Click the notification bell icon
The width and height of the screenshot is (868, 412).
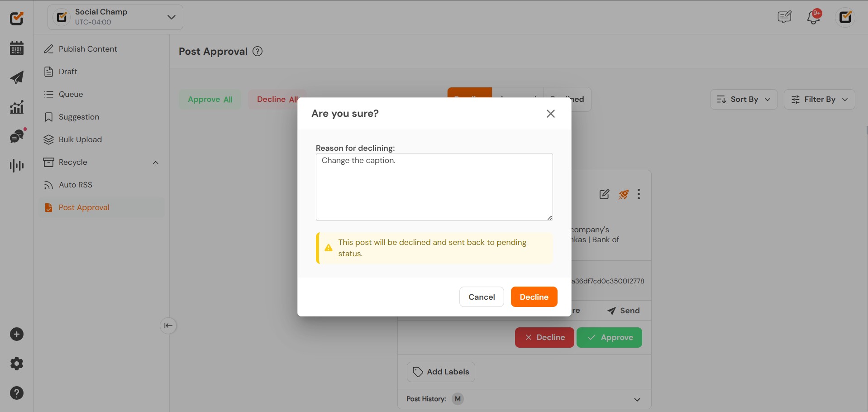pos(813,17)
